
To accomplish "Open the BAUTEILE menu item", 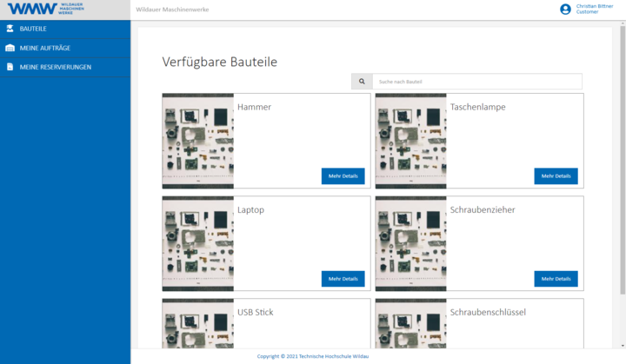I will (x=65, y=30).
